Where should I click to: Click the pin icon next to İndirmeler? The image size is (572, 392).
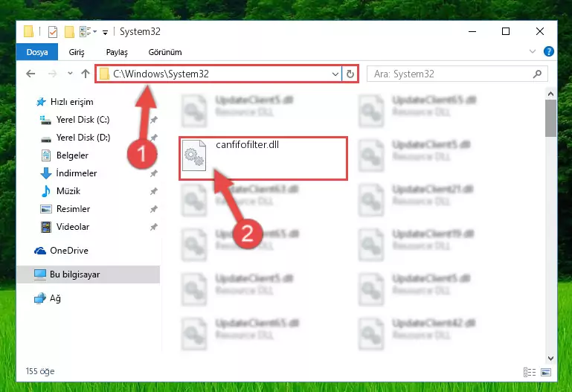coord(153,173)
